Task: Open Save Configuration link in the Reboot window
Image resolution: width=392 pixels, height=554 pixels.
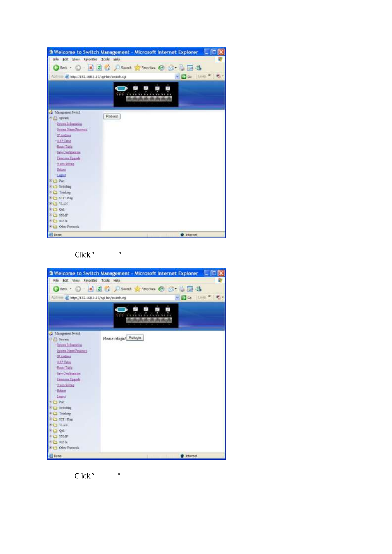Action: point(69,153)
